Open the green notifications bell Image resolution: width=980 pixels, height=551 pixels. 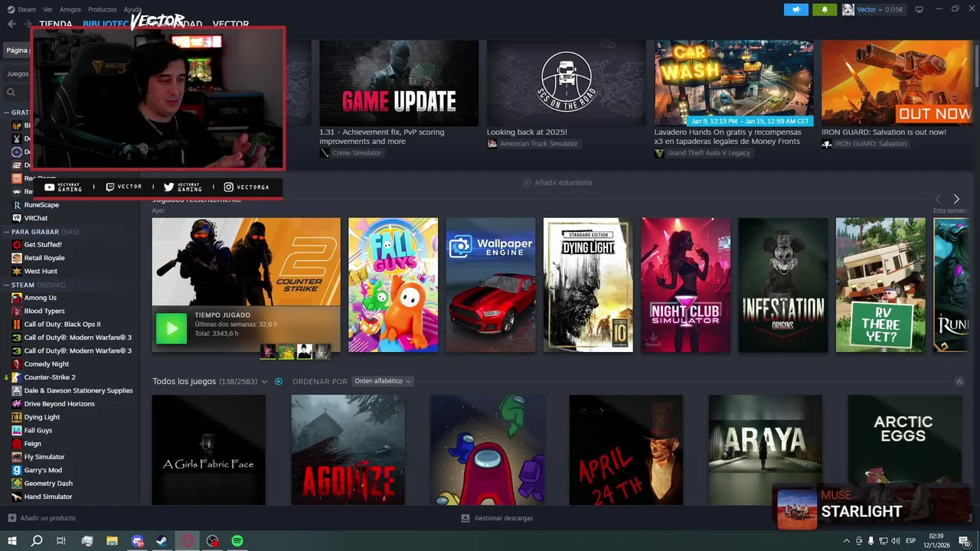(x=825, y=9)
